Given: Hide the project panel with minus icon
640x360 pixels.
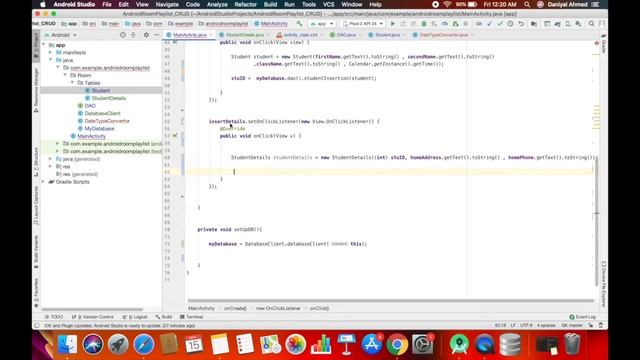Looking at the screenshot, I should pyautogui.click(x=157, y=35).
